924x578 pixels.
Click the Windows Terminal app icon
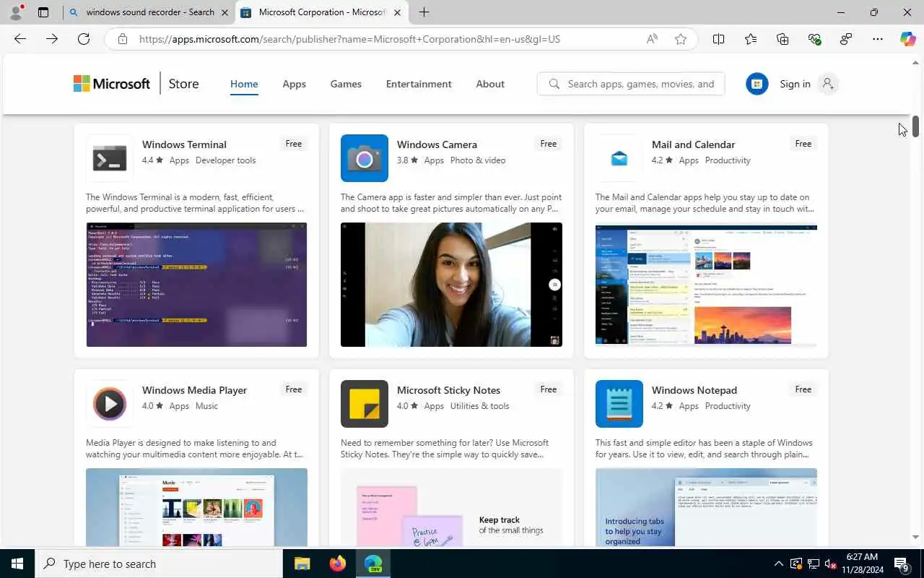(110, 158)
